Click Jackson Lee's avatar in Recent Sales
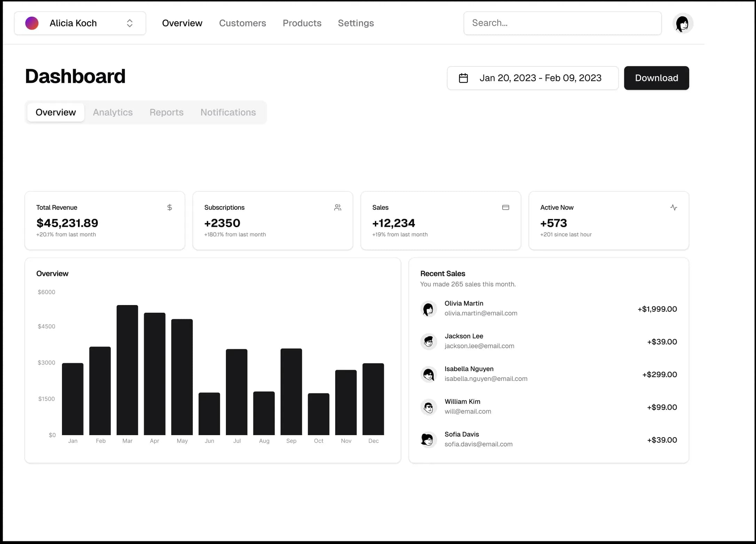This screenshot has width=756, height=544. click(x=428, y=342)
